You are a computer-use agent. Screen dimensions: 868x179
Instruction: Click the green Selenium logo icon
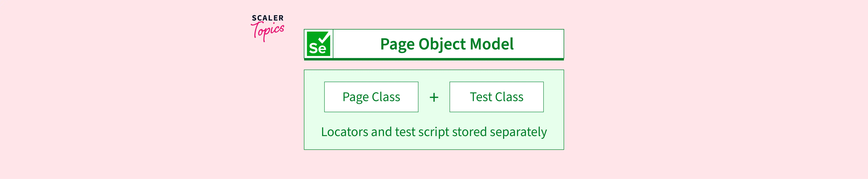(318, 44)
